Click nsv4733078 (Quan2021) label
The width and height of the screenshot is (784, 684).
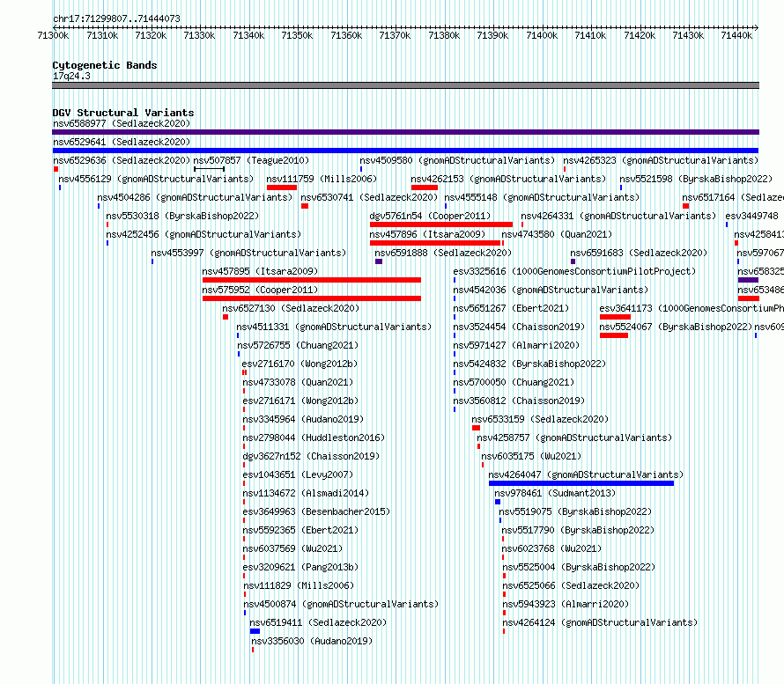click(298, 382)
